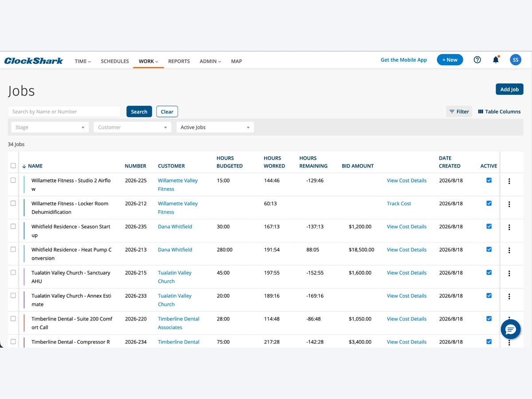
Task: Open Track Cost for job 2026-212
Action: coord(399,203)
